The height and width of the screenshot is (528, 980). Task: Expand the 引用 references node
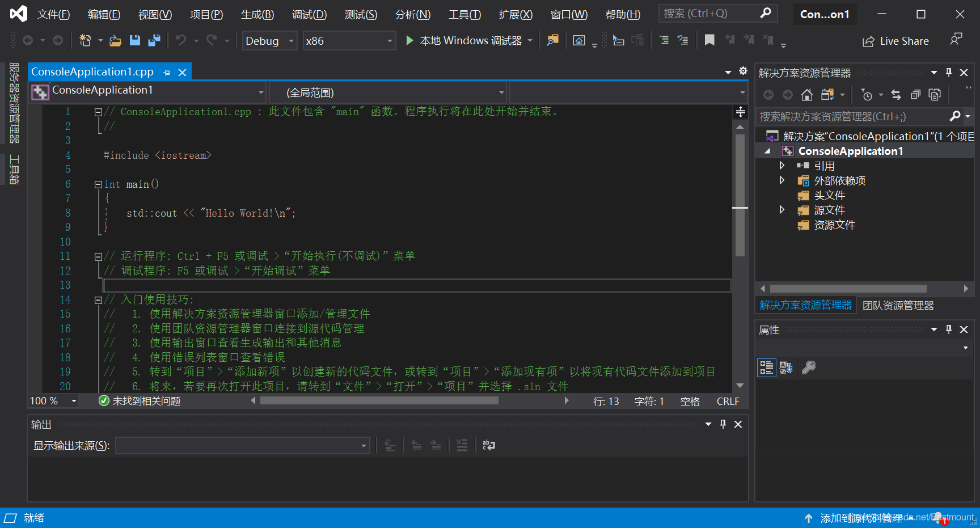[x=782, y=166]
